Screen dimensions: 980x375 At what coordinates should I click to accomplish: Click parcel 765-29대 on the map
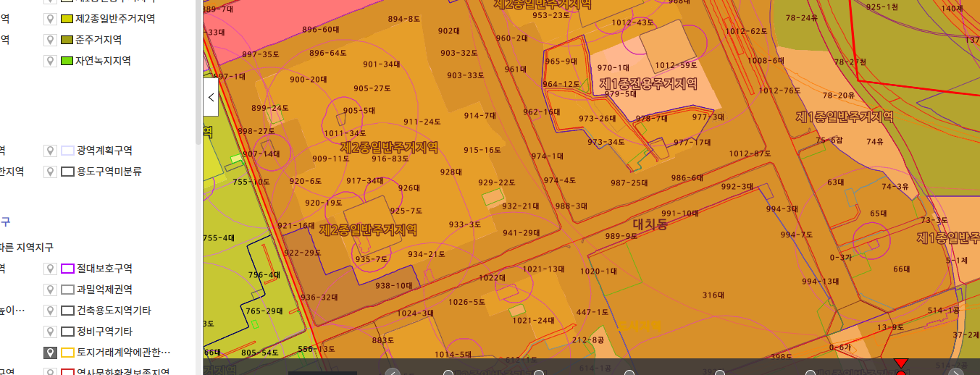pos(264,310)
